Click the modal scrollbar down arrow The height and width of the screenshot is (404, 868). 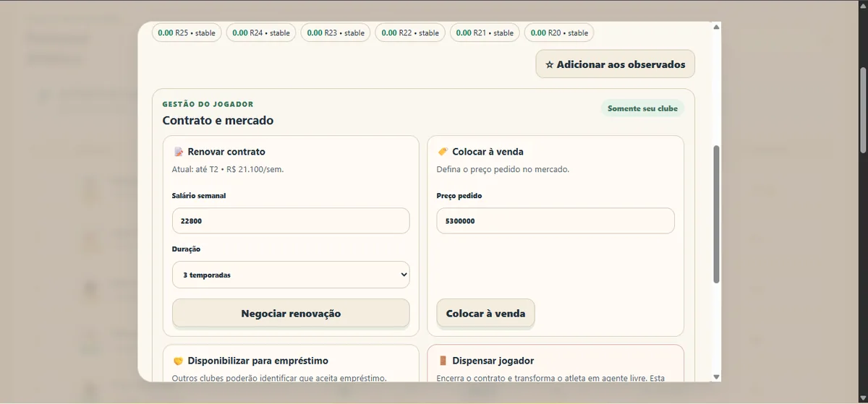click(716, 377)
